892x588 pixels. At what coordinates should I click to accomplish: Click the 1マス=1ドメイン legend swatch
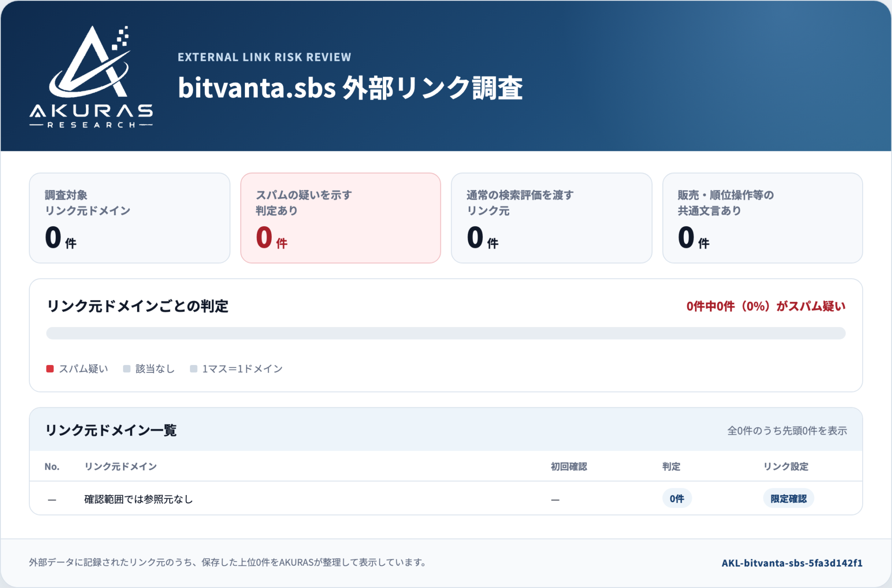point(194,369)
